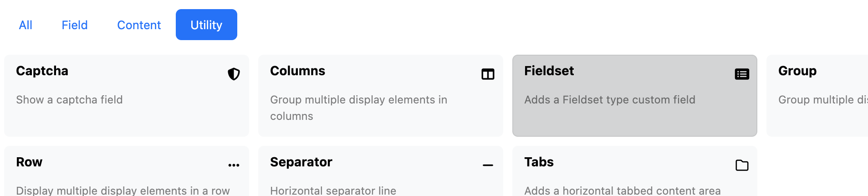Screen dimensions: 868x196
Task: Open the Field tab
Action: point(75,25)
